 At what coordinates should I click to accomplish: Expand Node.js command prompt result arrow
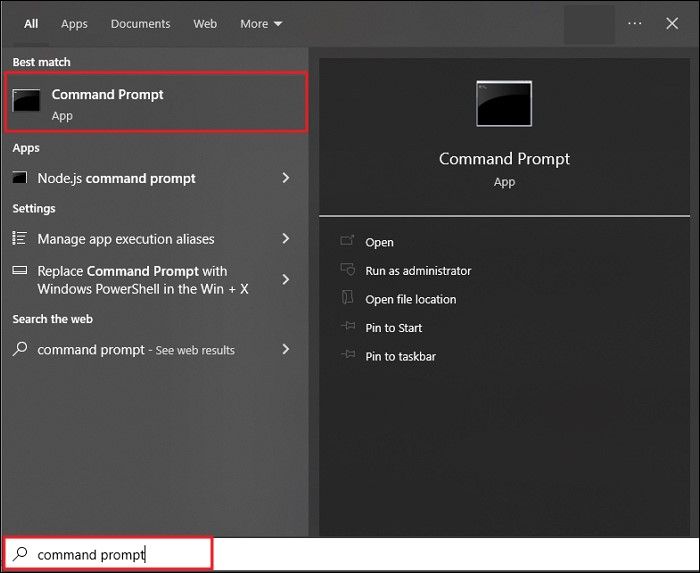click(286, 178)
